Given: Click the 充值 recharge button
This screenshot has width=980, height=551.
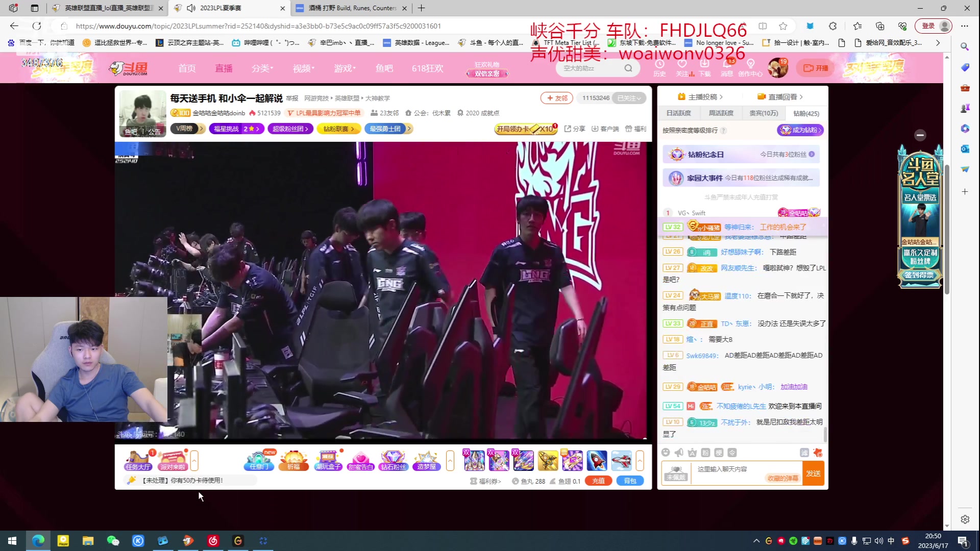Looking at the screenshot, I should 598,481.
